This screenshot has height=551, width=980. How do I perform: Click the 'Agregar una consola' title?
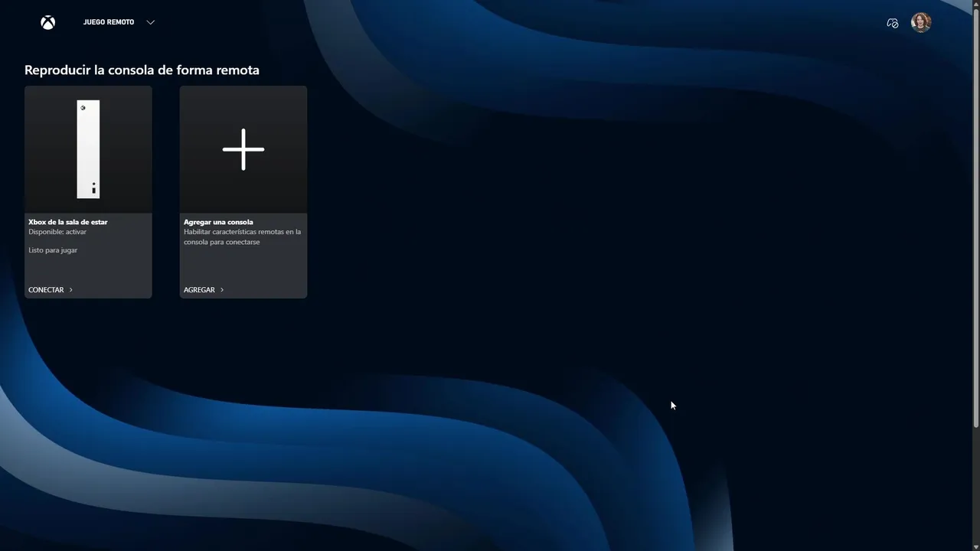(218, 222)
